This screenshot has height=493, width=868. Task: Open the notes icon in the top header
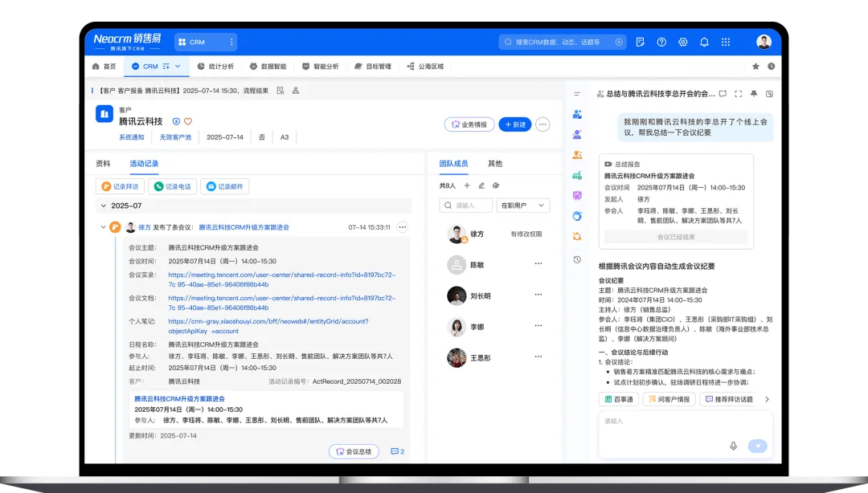coord(641,42)
